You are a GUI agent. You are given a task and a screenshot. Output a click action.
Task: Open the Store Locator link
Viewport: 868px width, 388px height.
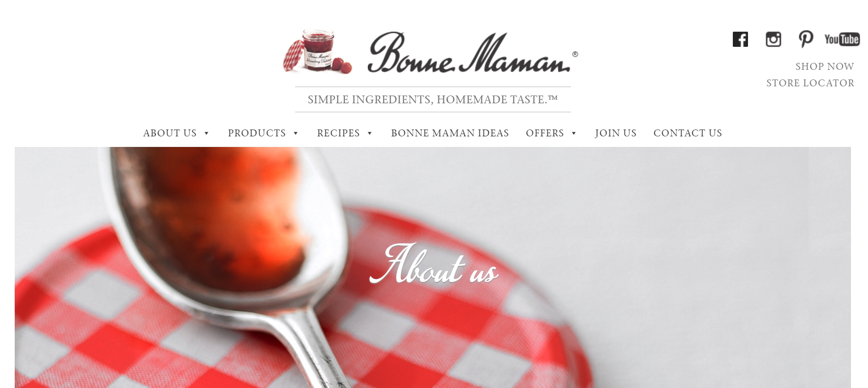tap(810, 83)
